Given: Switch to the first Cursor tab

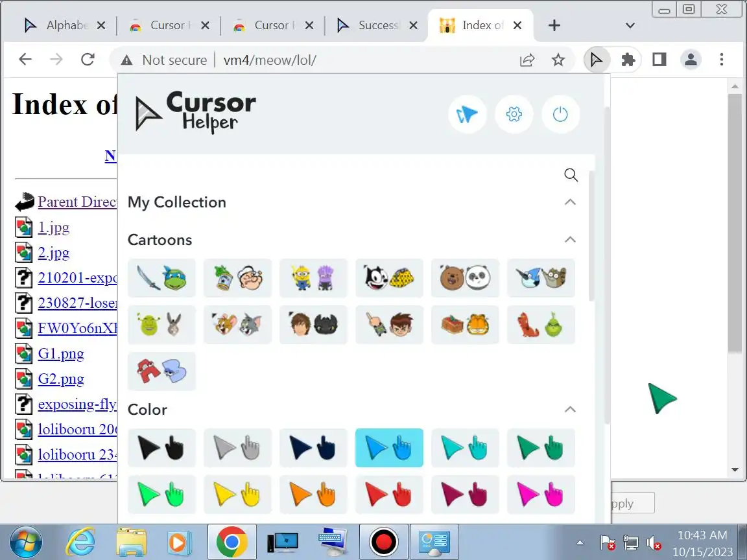Looking at the screenshot, I should tap(169, 25).
